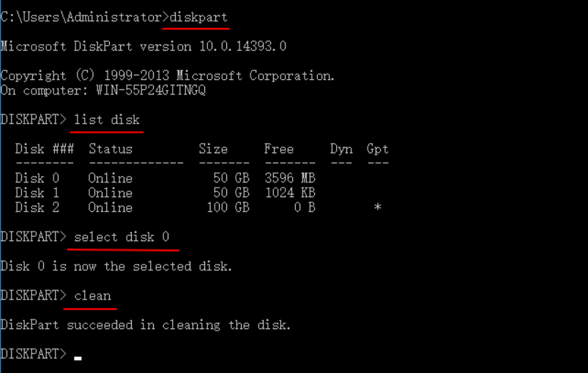Click the underlined 'clean' command
588x373 pixels.
[x=92, y=296]
